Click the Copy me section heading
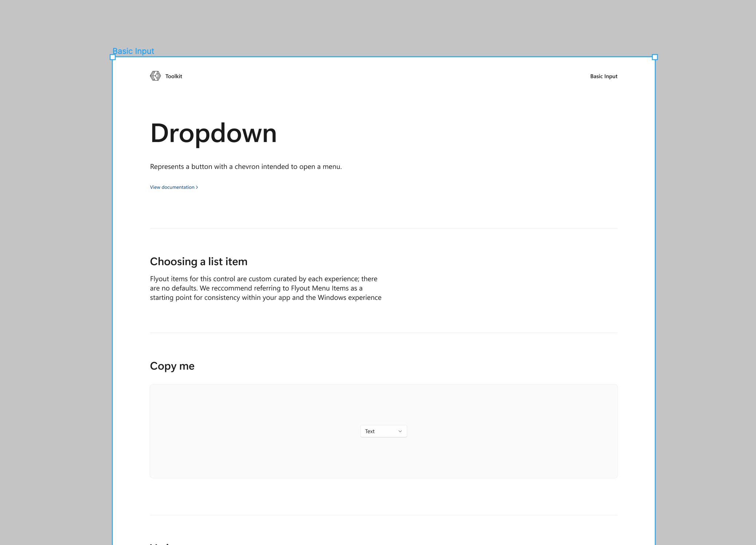The height and width of the screenshot is (545, 756). point(172,366)
